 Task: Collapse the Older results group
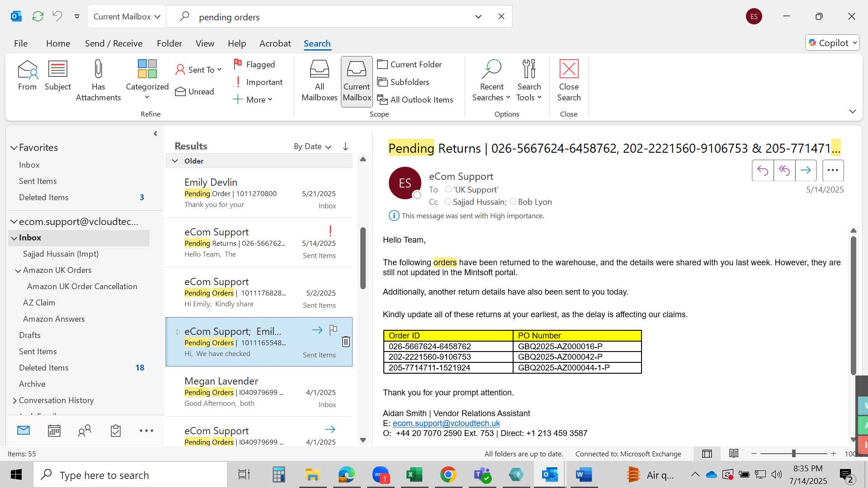175,161
